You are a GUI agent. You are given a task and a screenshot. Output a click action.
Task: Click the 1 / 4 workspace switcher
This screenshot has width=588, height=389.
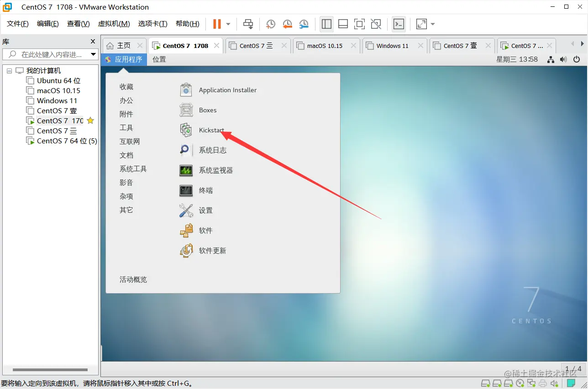click(x=573, y=368)
